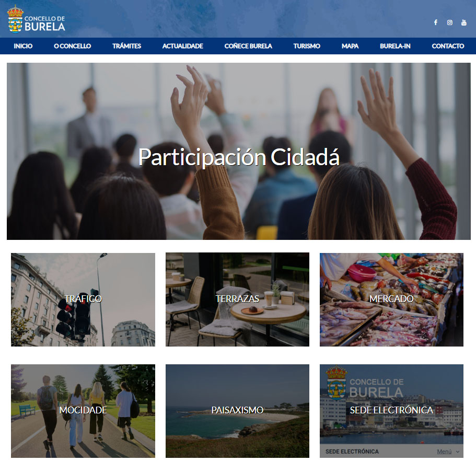Expand the Menú dropdown in Sede Electrónica
476x461 pixels.
coord(448,452)
